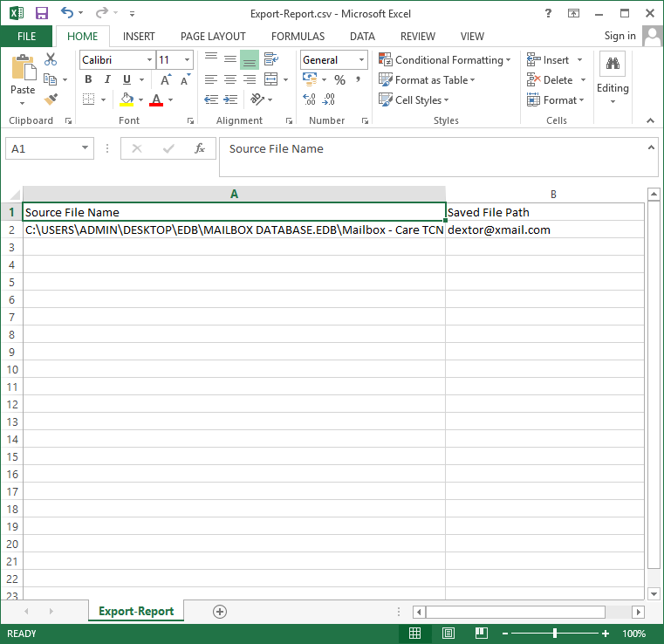
Task: Activate the Format Painter brush
Action: point(51,99)
